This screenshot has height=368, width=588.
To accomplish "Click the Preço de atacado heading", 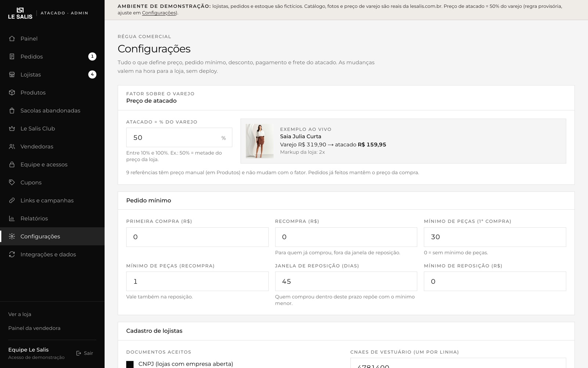I will 151,101.
